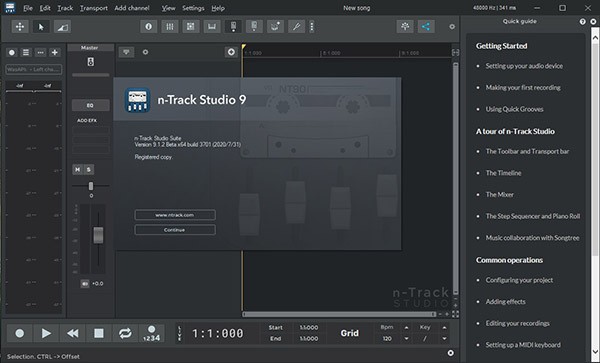
Task: Open the piano keyboard icon
Action: tap(212, 26)
